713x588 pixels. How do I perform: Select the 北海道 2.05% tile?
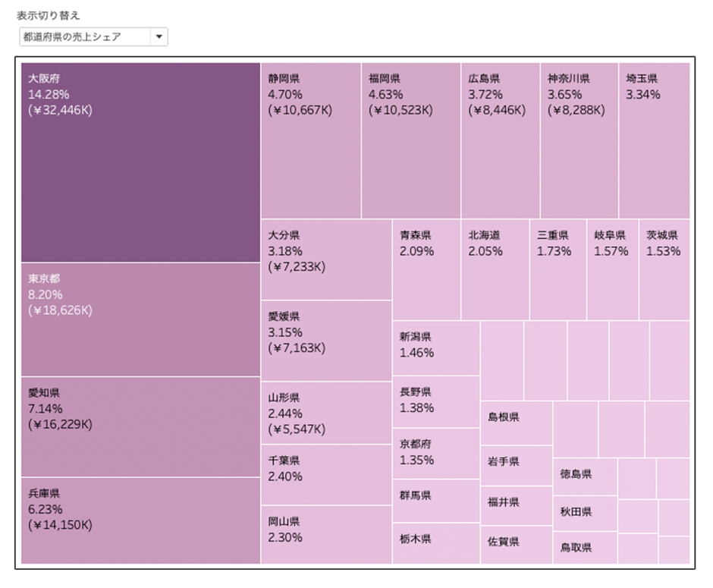click(495, 269)
